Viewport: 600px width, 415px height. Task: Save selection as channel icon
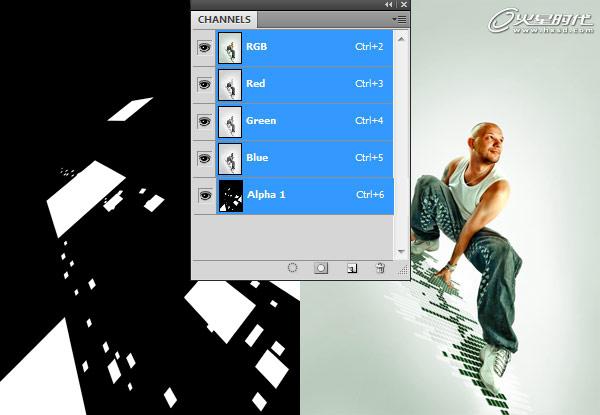(321, 268)
